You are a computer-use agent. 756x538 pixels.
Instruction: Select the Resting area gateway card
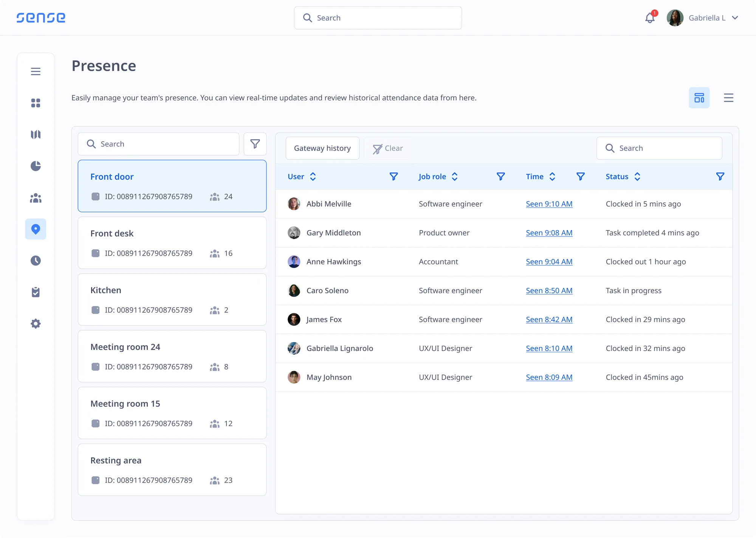tap(172, 470)
